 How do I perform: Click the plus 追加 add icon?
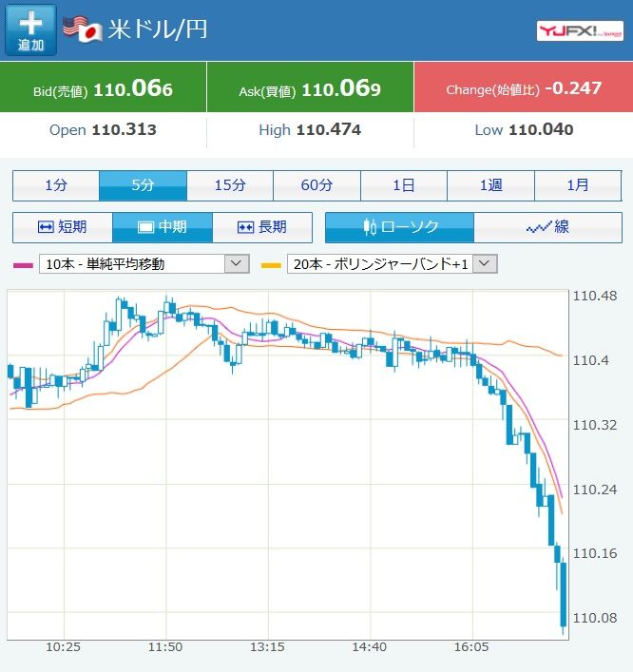click(30, 29)
